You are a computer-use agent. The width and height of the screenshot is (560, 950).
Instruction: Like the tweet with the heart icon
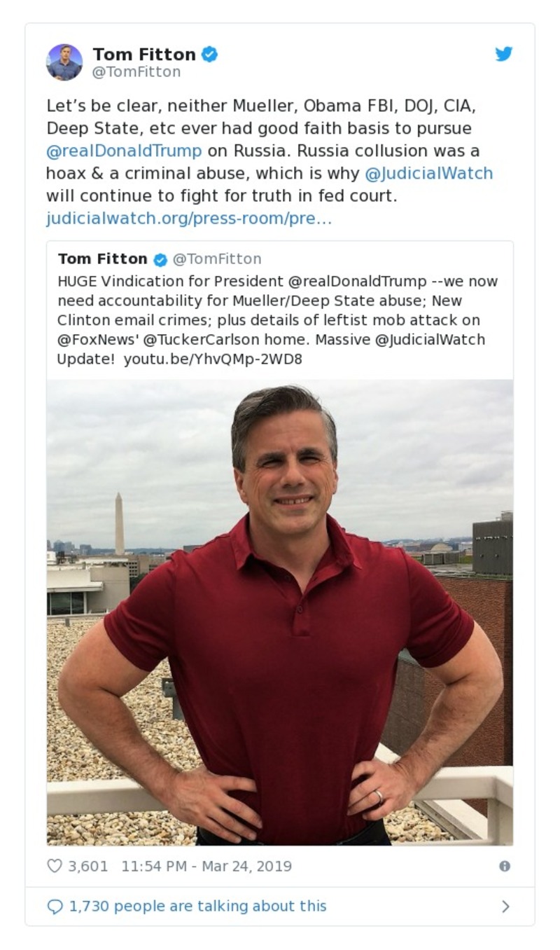pyautogui.click(x=55, y=866)
